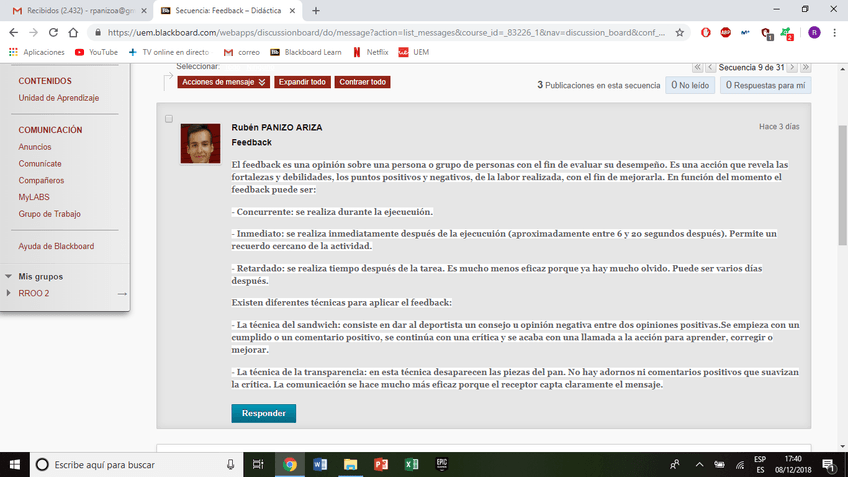Show hidden system tray icons
This screenshot has height=477, width=848.
point(699,465)
